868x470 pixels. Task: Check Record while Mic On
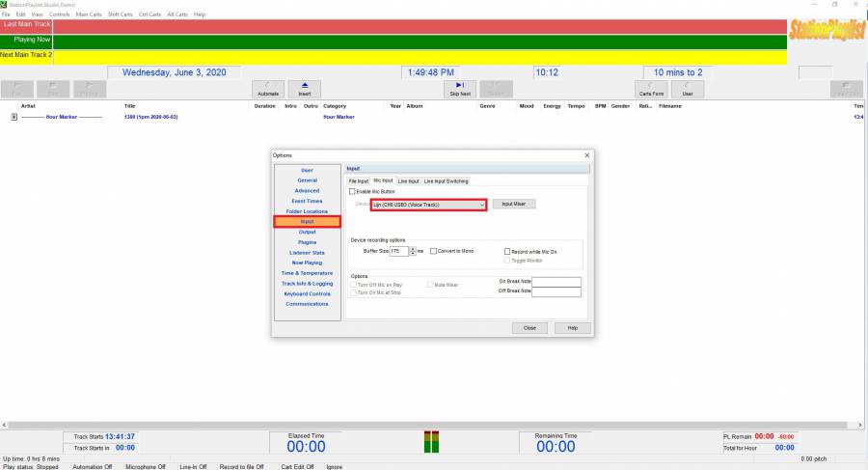click(508, 251)
